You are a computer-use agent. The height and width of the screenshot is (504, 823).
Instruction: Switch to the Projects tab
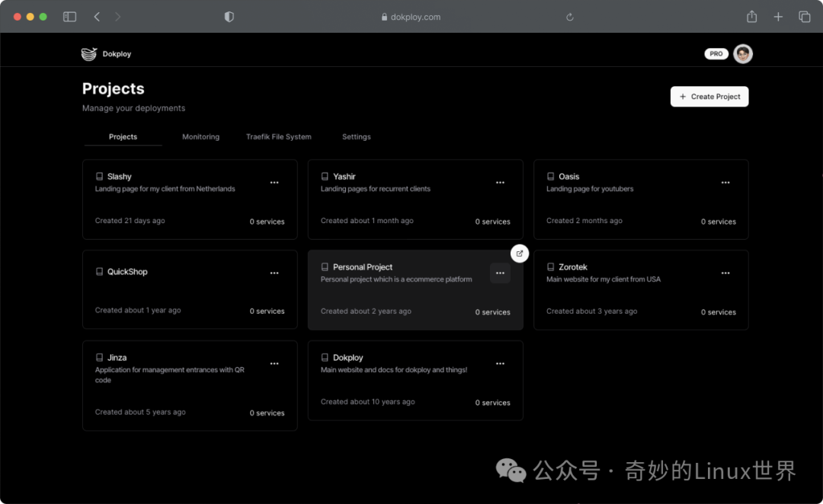pyautogui.click(x=123, y=136)
